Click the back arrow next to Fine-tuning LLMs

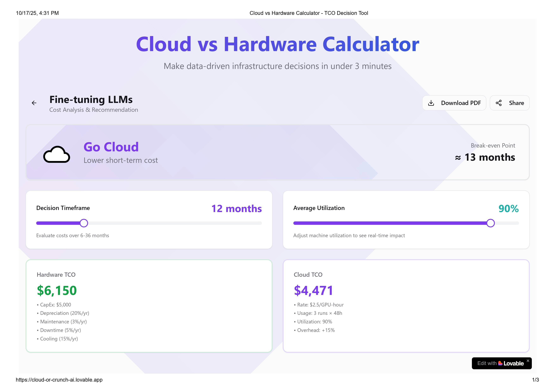(x=34, y=103)
